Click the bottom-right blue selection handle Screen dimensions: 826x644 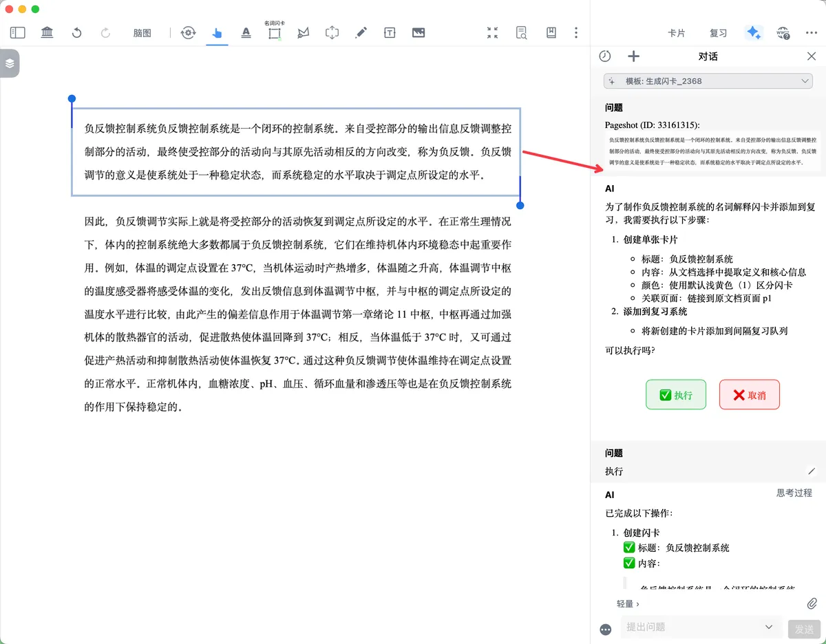point(520,205)
